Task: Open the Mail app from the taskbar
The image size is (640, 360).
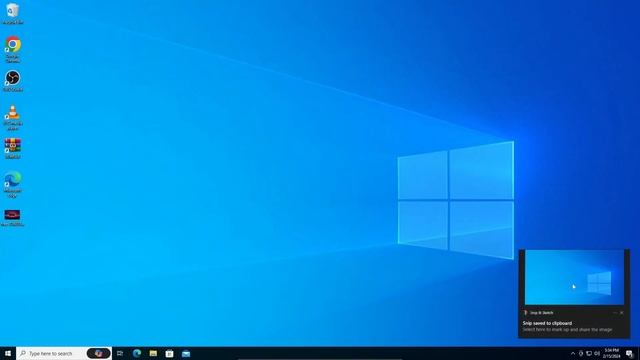Action: pos(186,353)
